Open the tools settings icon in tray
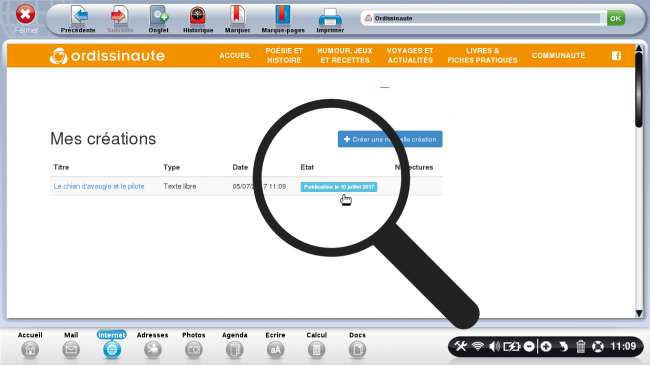Screen dimensions: 650x365 coord(460,346)
